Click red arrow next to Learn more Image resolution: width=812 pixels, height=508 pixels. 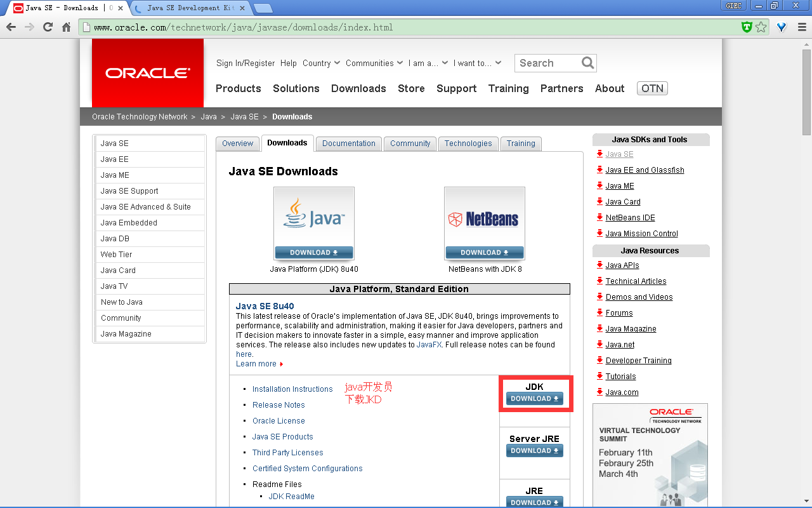pyautogui.click(x=282, y=364)
